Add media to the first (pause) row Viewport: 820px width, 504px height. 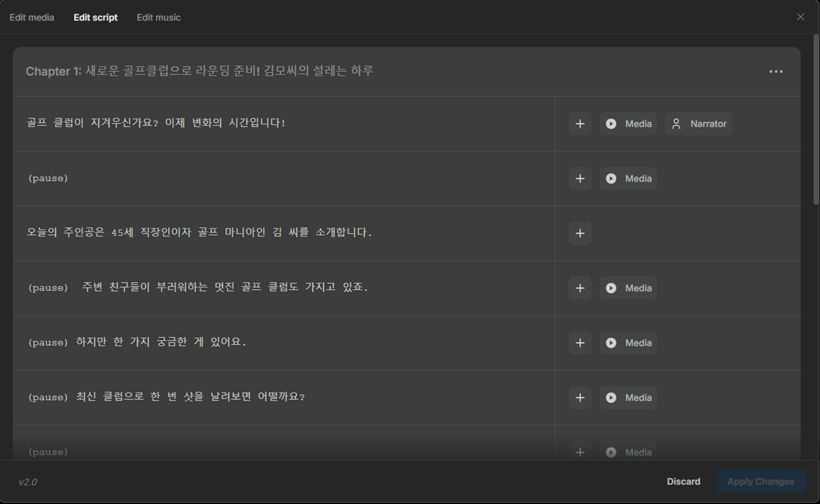[x=580, y=179]
